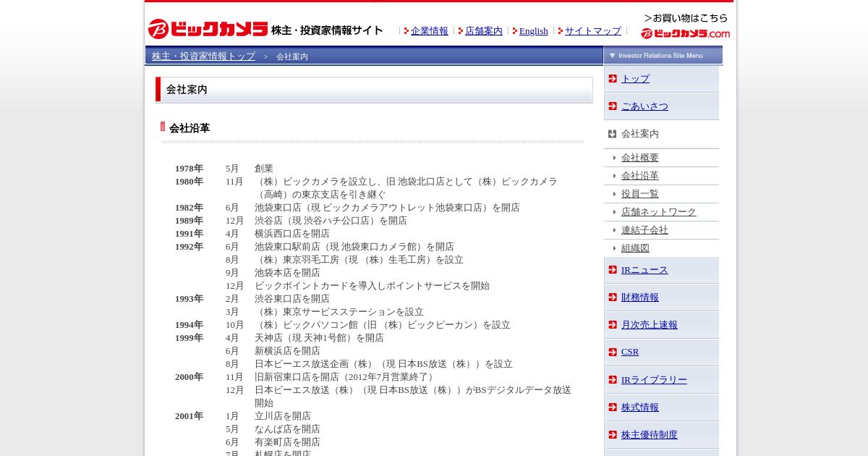Screen dimensions: 868x456
Task: Click the red arrow icon beside トップ
Action: tap(613, 78)
